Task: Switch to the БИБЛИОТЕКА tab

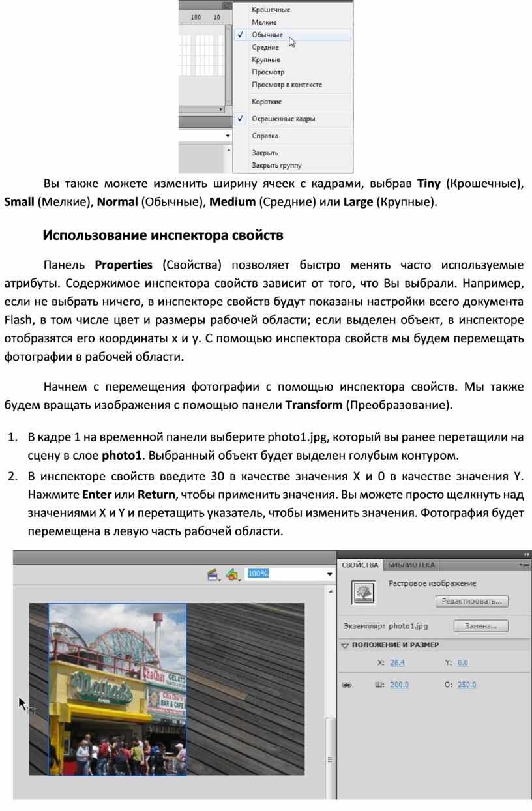Action: pos(411,565)
